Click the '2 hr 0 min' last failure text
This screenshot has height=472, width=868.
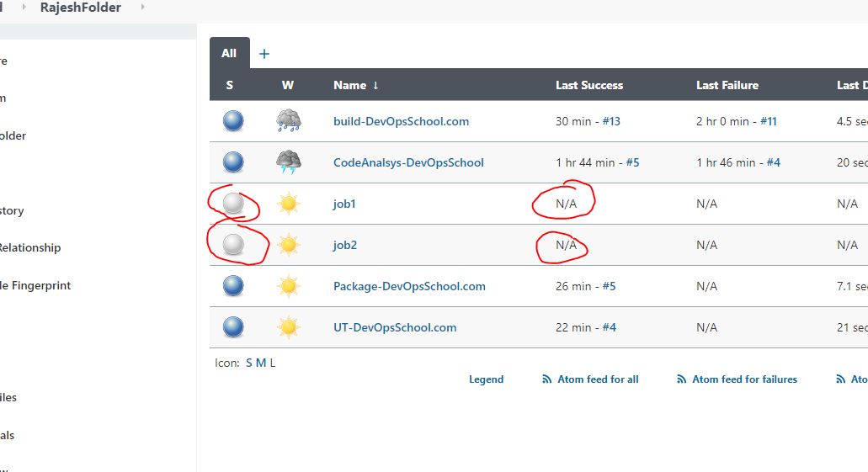(x=722, y=121)
